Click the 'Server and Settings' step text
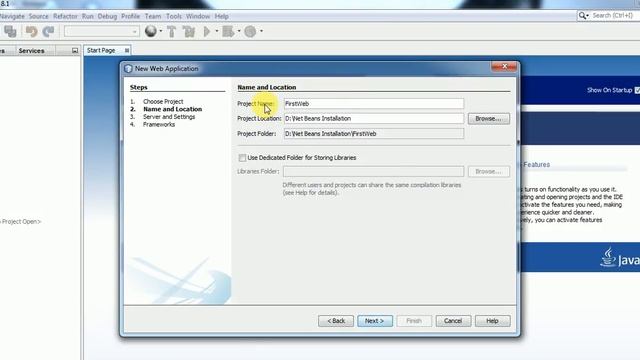The height and width of the screenshot is (360, 640). 169,117
